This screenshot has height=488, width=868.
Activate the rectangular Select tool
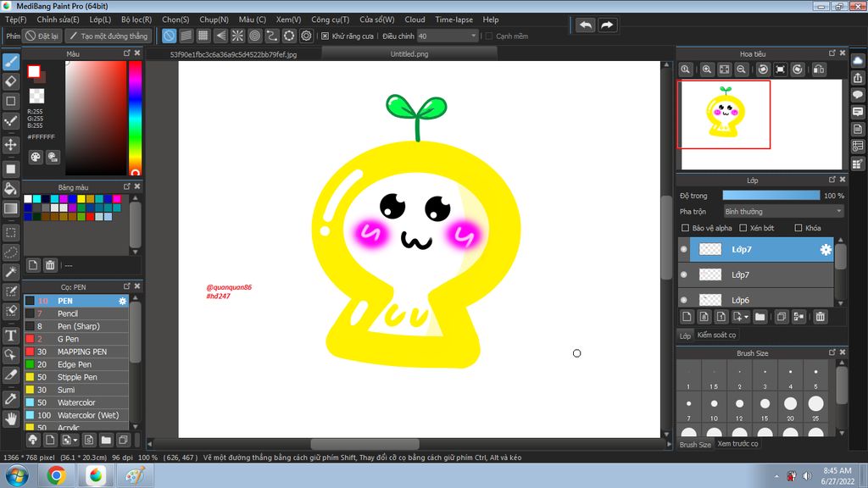10,233
